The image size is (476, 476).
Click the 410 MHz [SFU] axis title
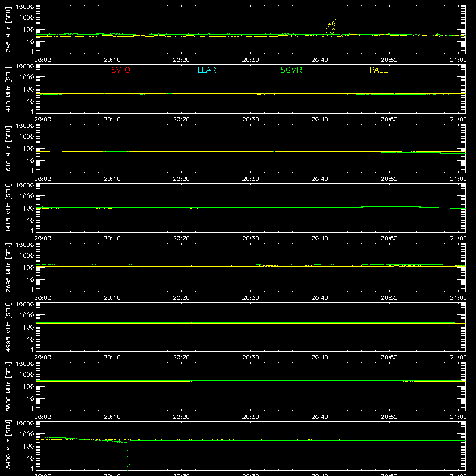[x=8, y=89]
